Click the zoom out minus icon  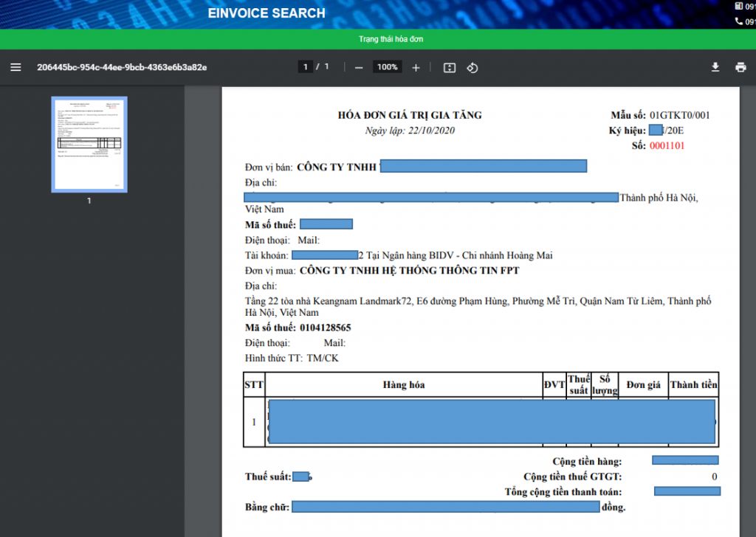(359, 68)
